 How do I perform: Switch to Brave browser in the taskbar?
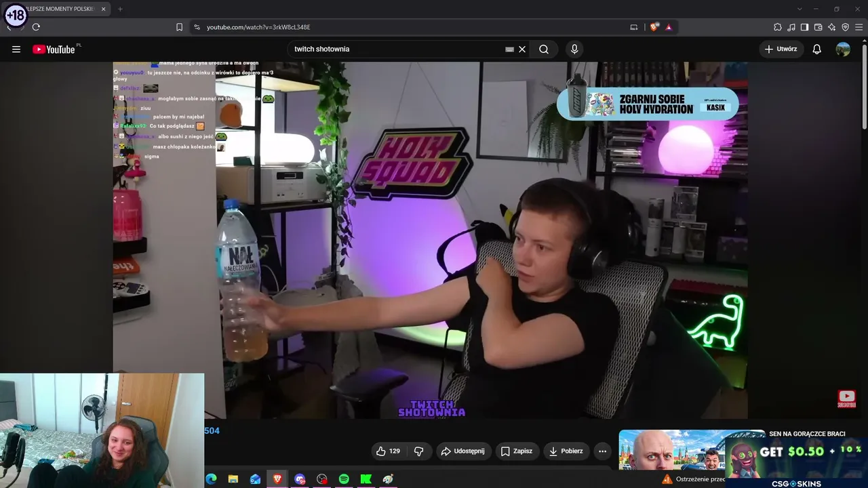click(277, 479)
